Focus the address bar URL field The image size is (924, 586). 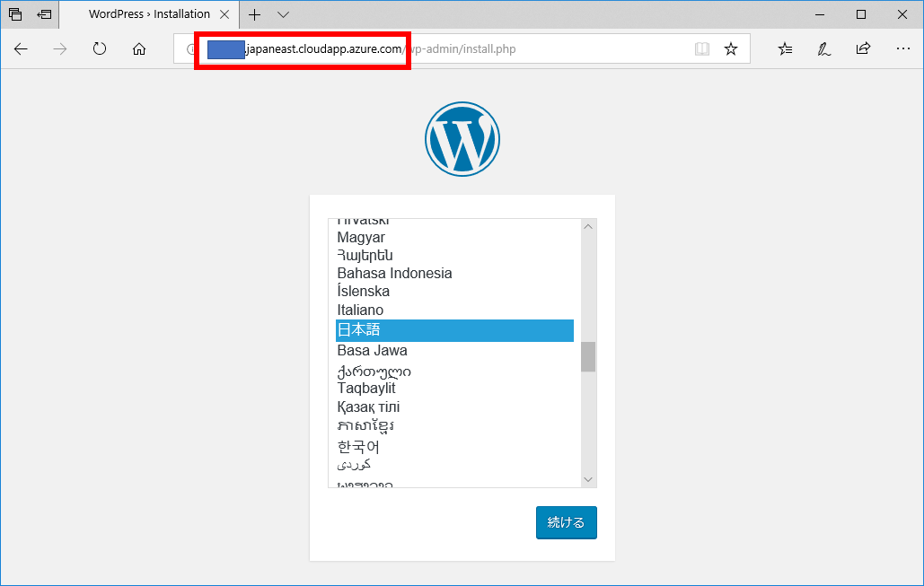[x=462, y=48]
